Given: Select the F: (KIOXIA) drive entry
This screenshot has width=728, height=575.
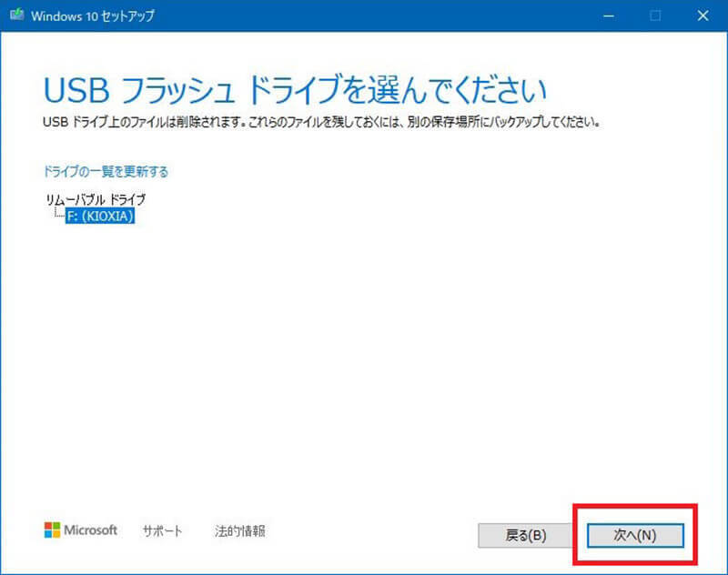Looking at the screenshot, I should (x=100, y=217).
